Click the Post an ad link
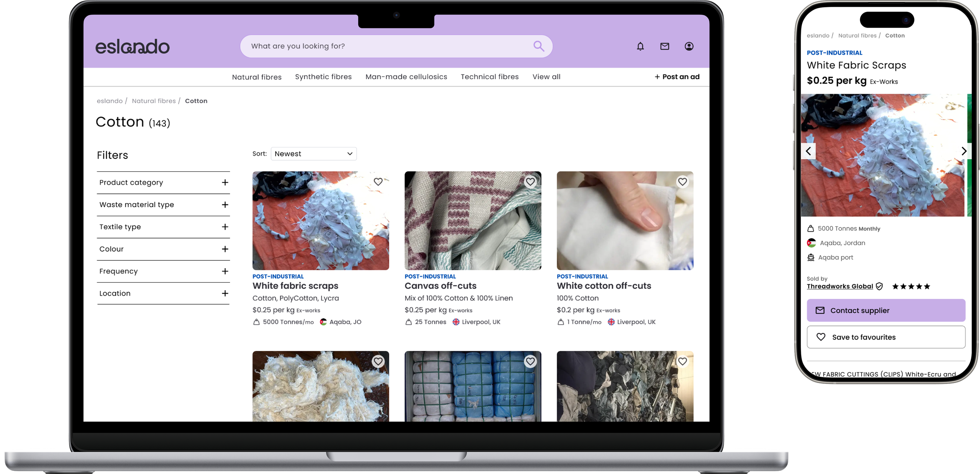 pos(677,77)
